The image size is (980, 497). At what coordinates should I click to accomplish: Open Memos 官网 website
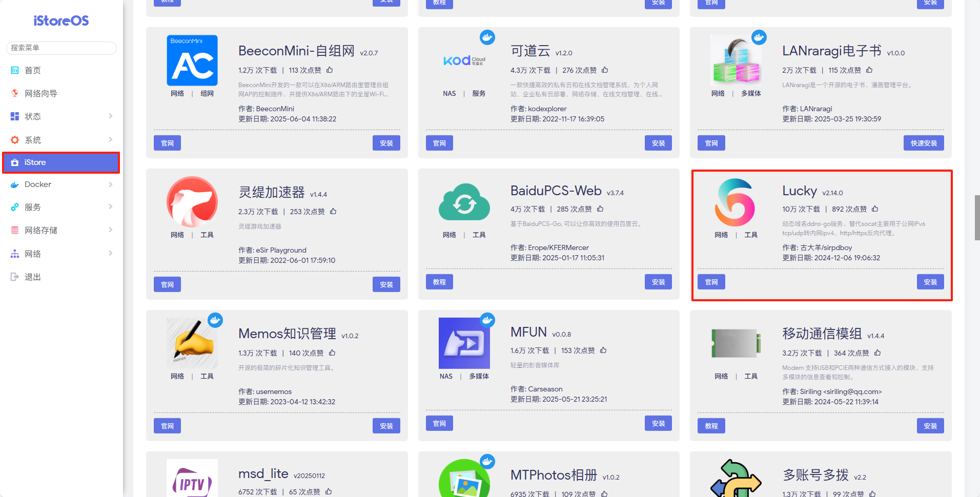click(168, 426)
